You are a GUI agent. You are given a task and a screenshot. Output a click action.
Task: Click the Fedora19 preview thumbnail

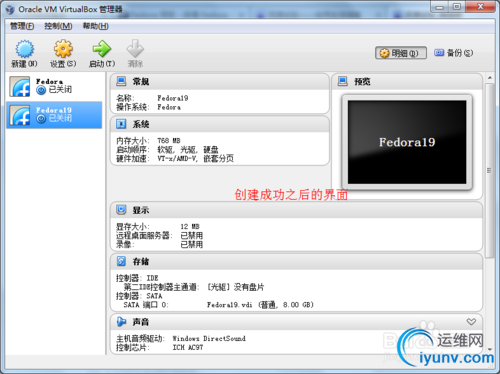[407, 142]
